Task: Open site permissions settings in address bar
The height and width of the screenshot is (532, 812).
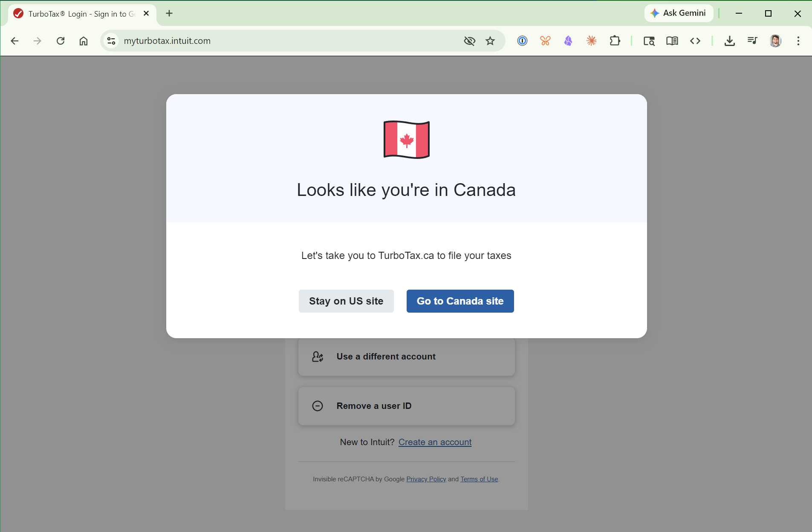Action: click(111, 41)
